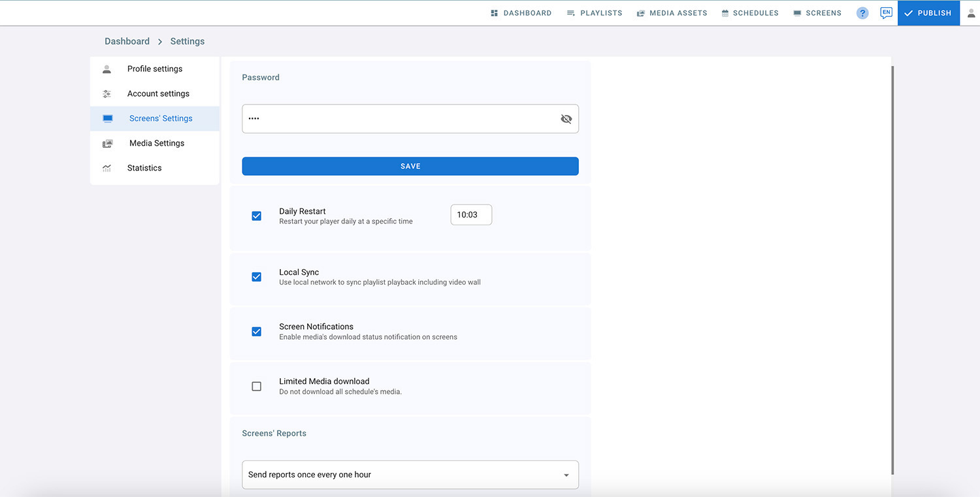Turn off Screen Notifications checkbox
This screenshot has width=980, height=497.
[257, 332]
